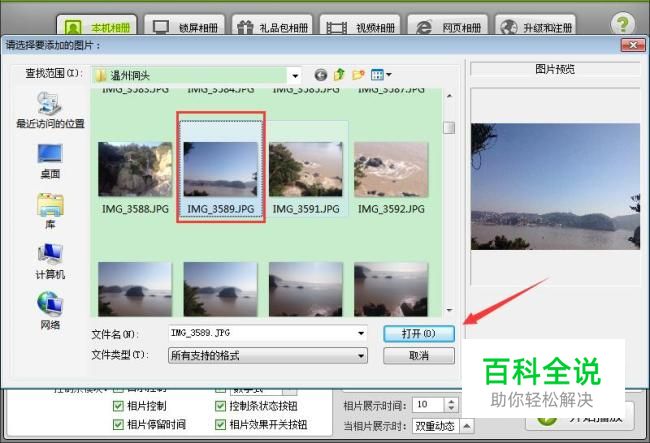650x443 pixels.
Task: Select 网络 in the places sidebar
Action: tap(50, 311)
